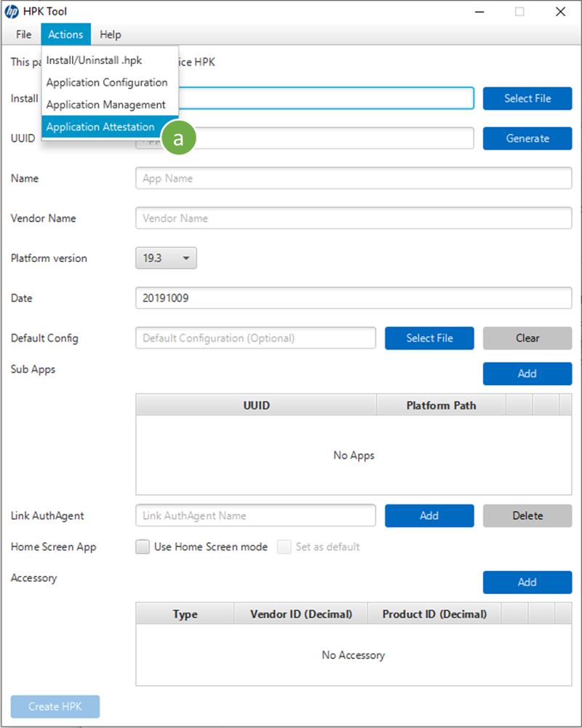Click the Product ID (Decimal) column header

click(434, 614)
